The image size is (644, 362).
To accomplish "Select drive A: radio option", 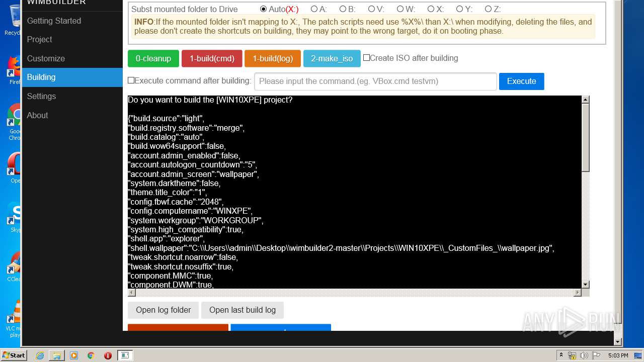I will coord(314,9).
